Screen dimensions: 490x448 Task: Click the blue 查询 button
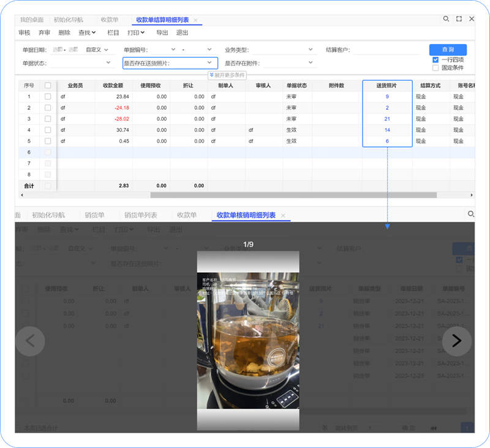448,50
